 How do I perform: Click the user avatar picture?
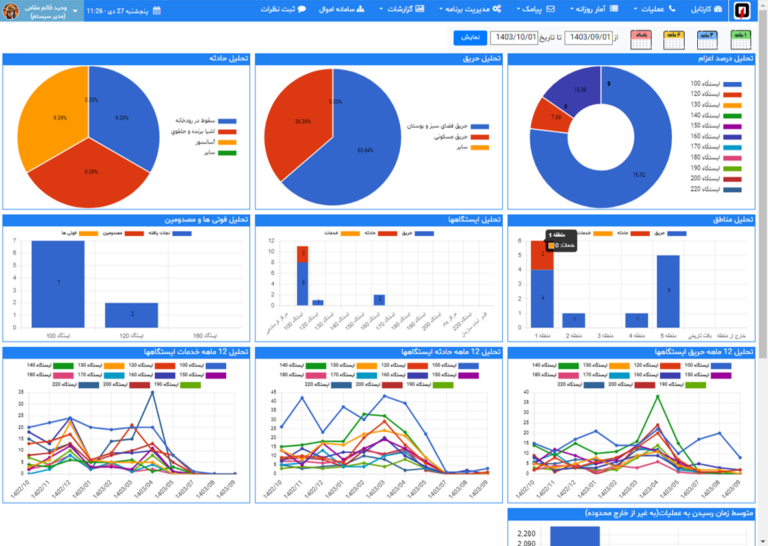pyautogui.click(x=11, y=10)
